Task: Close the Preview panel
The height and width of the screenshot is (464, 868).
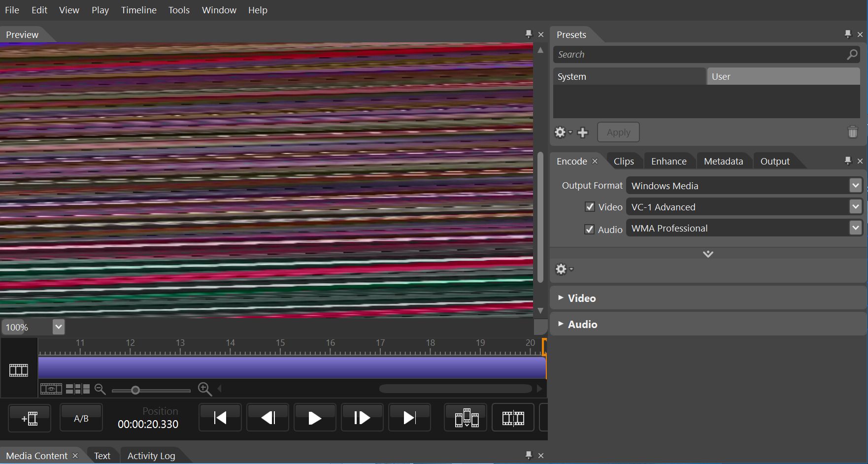Action: [541, 34]
